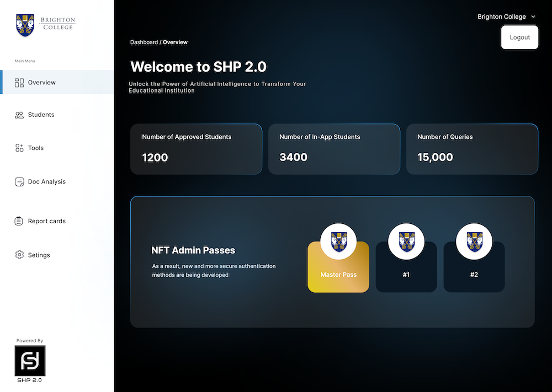Click the SHP 2.0 logo at sidebar bottom
Screen dimensions: 552x392
tap(30, 361)
